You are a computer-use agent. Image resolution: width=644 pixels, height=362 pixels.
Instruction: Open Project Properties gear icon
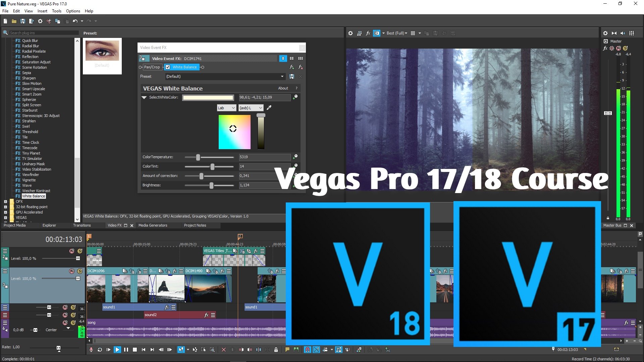click(40, 21)
